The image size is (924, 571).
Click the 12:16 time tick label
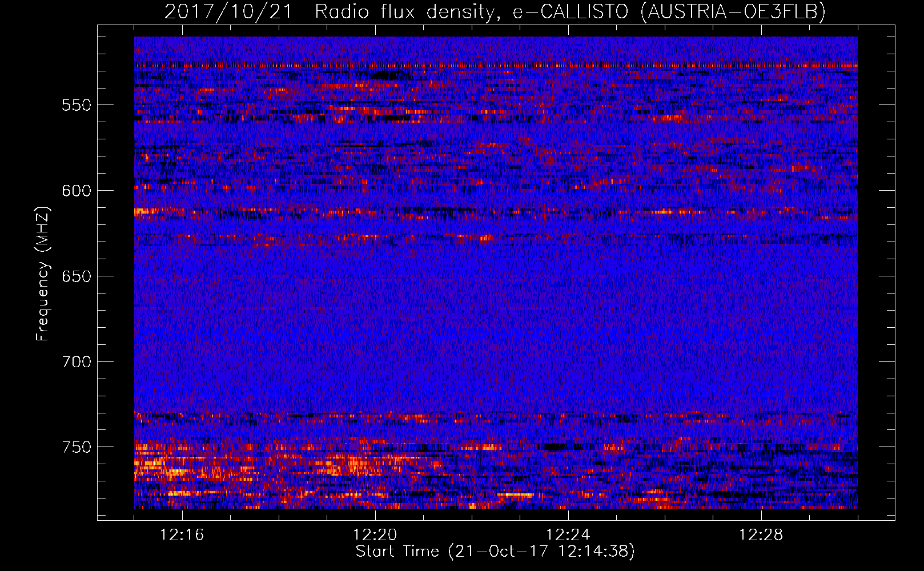coord(182,535)
